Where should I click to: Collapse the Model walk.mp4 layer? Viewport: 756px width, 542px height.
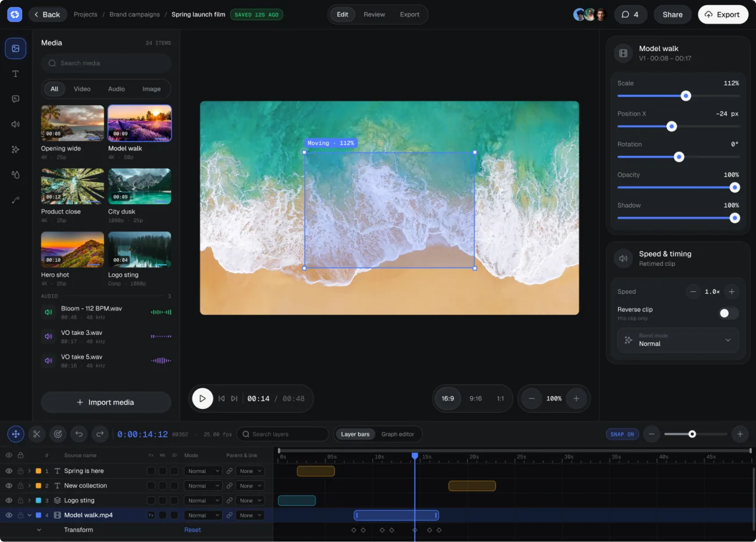pyautogui.click(x=29, y=515)
